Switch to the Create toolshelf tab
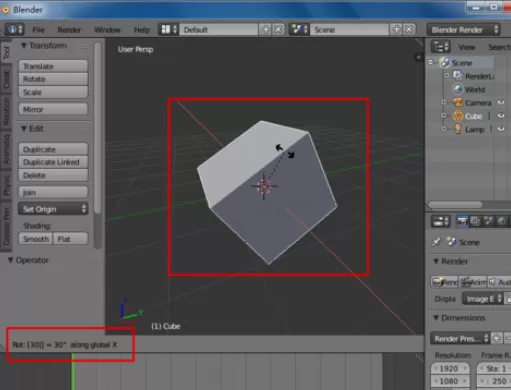Image resolution: width=511 pixels, height=390 pixels. (x=6, y=80)
